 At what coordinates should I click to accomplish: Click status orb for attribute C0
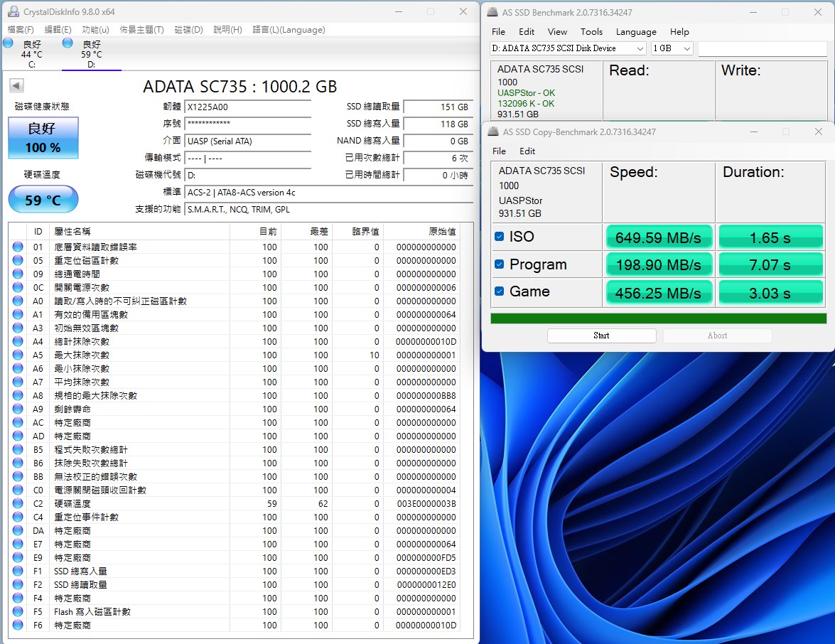(x=18, y=490)
